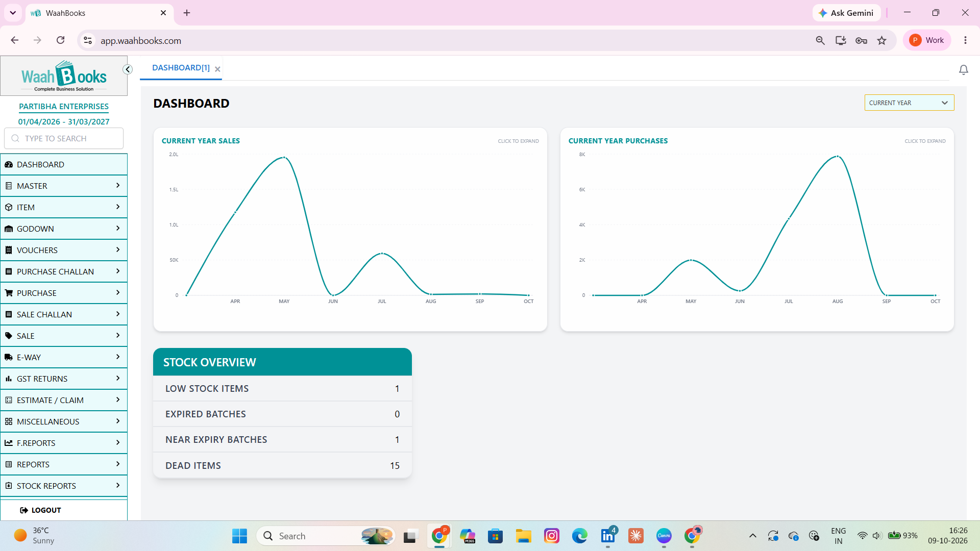980x551 pixels.
Task: Click the line chart icon beside F.REPORTS
Action: (x=9, y=443)
